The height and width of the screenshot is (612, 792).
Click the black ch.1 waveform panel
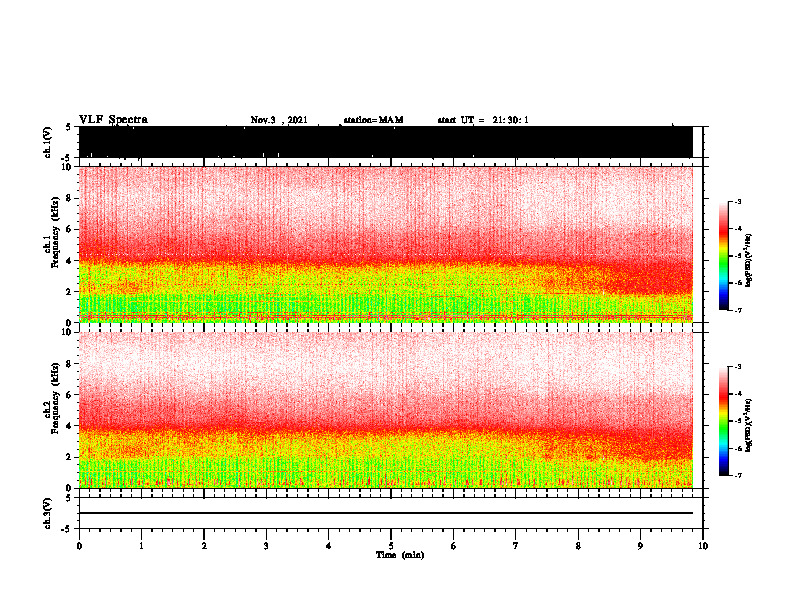pyautogui.click(x=386, y=142)
